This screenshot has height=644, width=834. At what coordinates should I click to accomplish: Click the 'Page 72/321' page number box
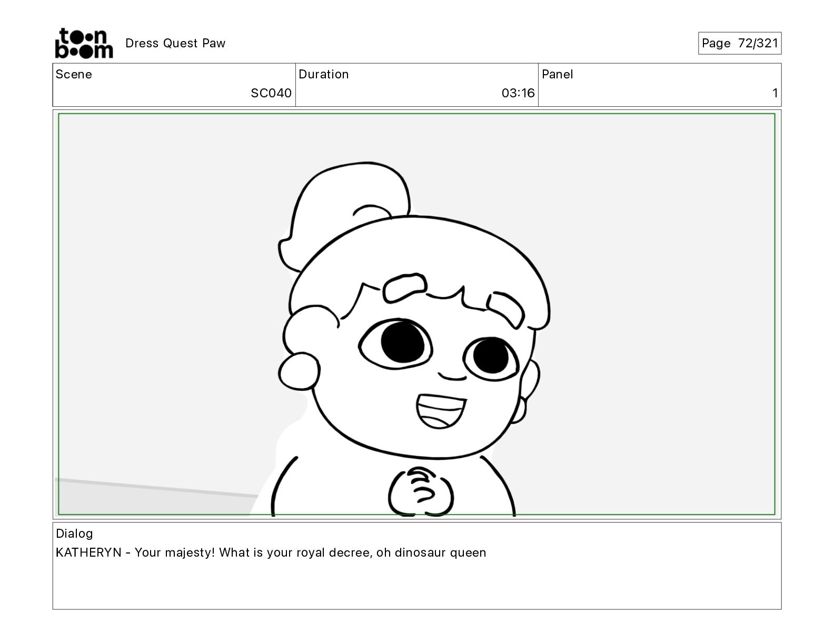click(740, 43)
